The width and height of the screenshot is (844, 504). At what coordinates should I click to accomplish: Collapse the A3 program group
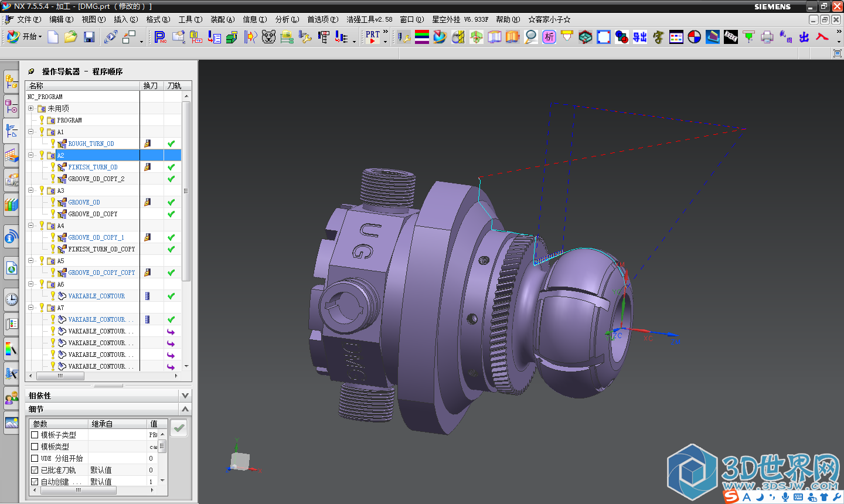(x=31, y=190)
